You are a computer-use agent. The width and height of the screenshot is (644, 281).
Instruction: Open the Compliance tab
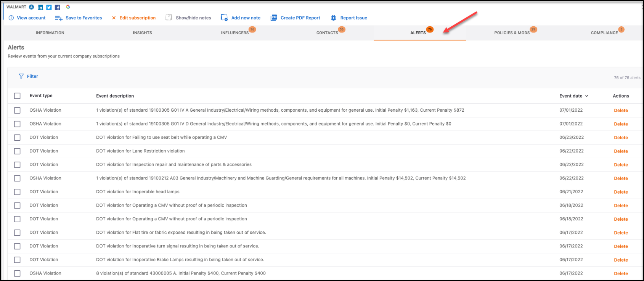point(604,33)
